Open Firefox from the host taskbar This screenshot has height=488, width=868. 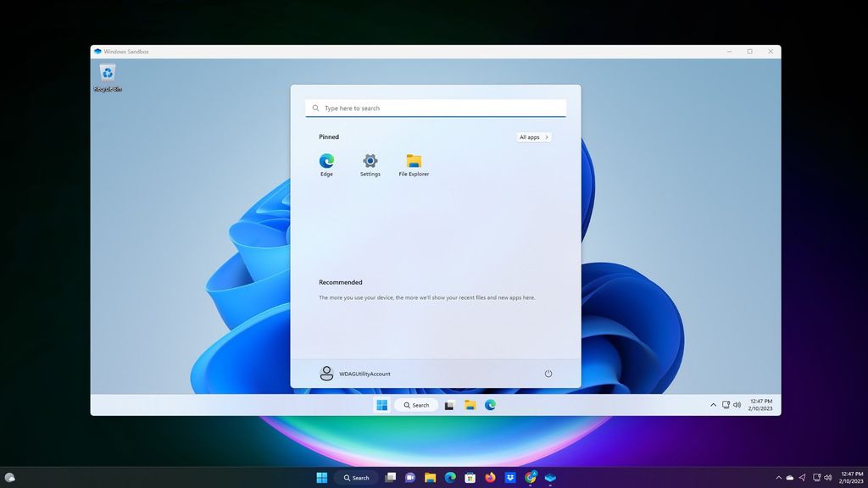point(490,477)
